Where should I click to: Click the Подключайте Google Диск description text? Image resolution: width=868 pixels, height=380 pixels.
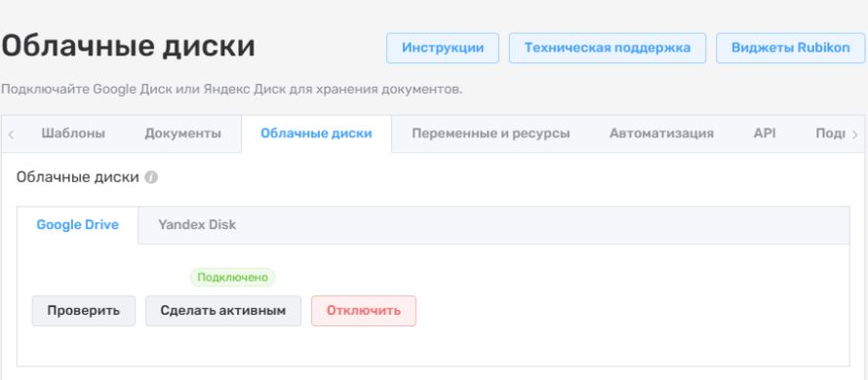(x=231, y=89)
